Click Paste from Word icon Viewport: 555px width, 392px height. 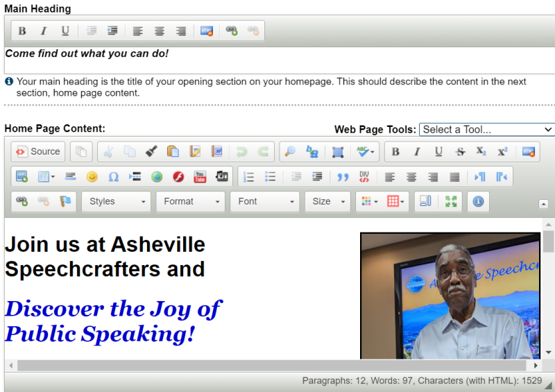coord(216,151)
